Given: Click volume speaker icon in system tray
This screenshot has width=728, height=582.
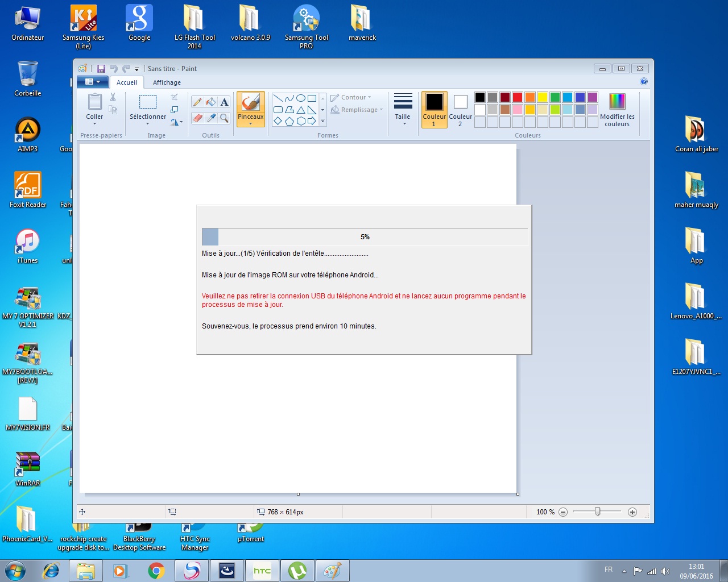Looking at the screenshot, I should coord(665,571).
